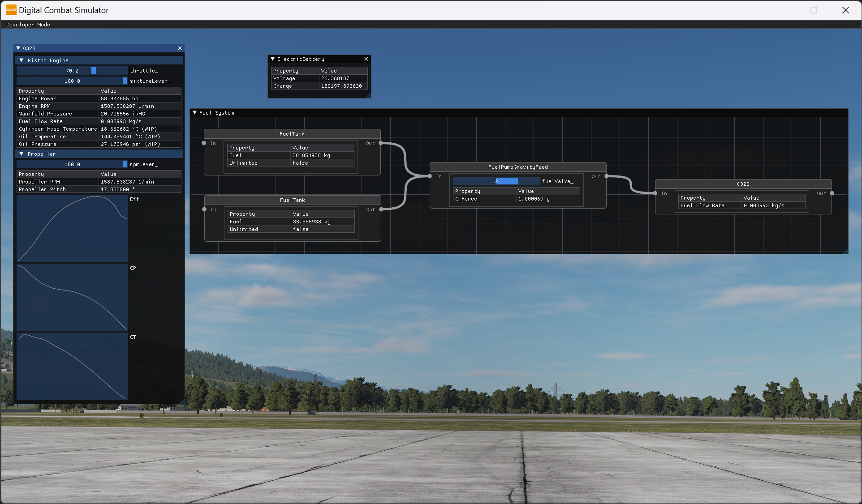Click the G Force value 1.000069 g
The width and height of the screenshot is (862, 504).
tap(534, 199)
